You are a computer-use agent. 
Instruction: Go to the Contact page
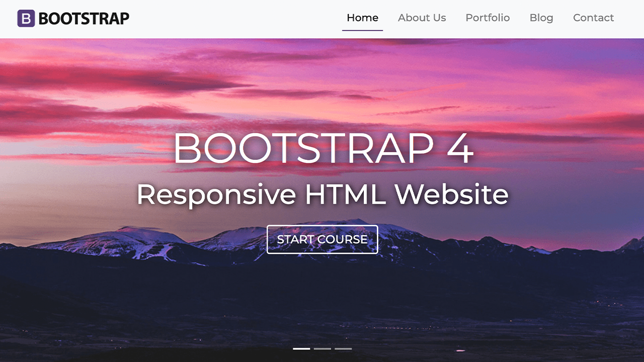(593, 18)
